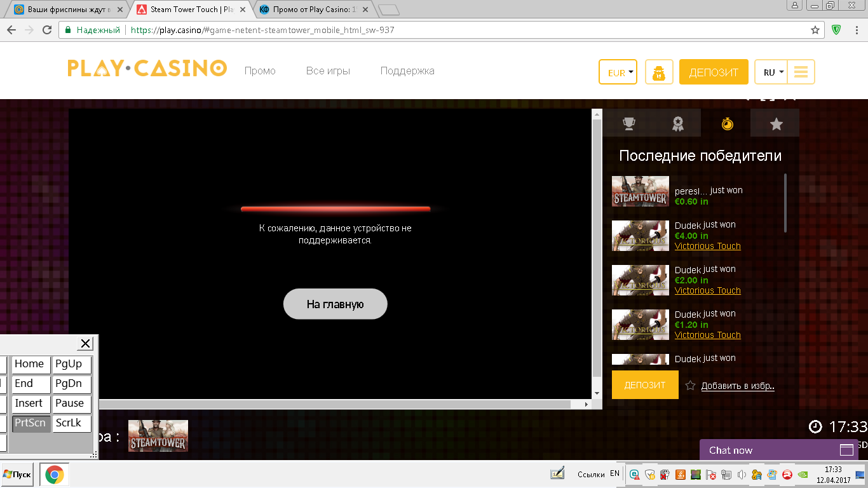Viewport: 868px width, 488px height.
Task: Click the Play Casino logo
Action: coord(147,68)
